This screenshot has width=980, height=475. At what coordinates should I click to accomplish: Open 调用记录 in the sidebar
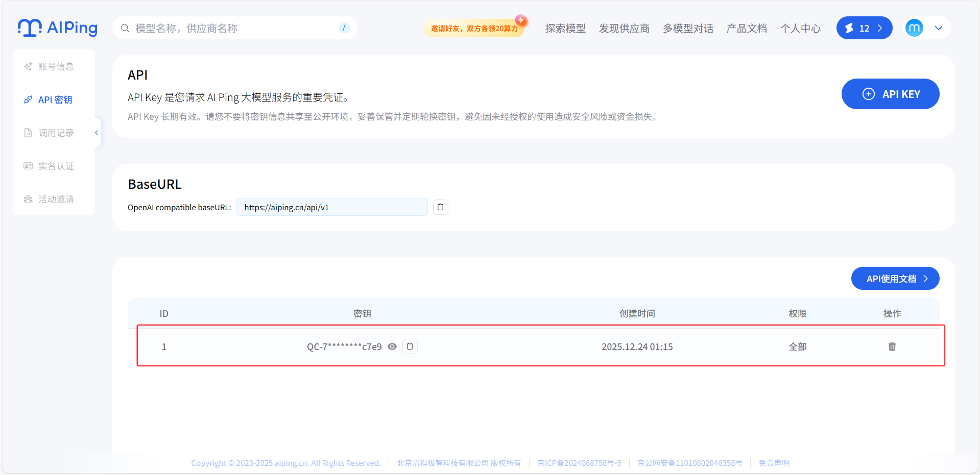tap(49, 133)
